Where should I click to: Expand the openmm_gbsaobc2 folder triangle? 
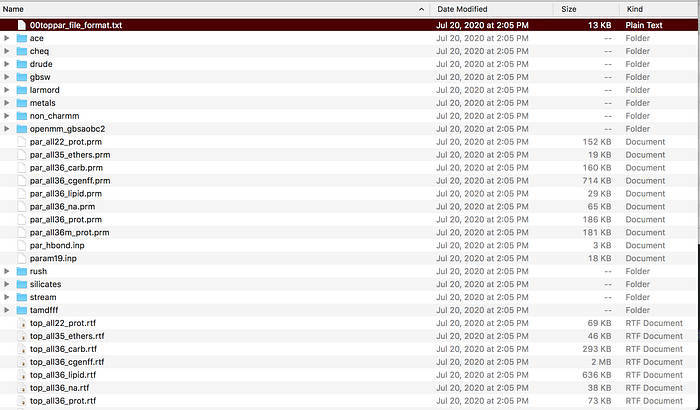[7, 129]
